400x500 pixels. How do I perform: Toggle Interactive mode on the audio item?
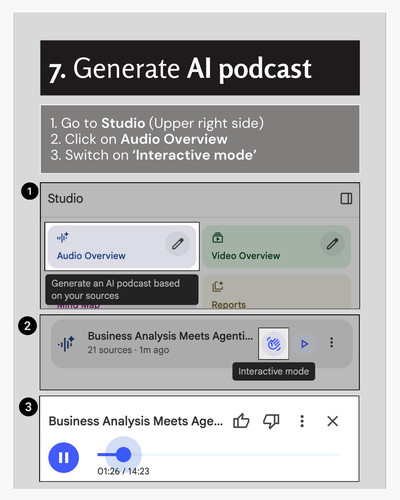[273, 343]
